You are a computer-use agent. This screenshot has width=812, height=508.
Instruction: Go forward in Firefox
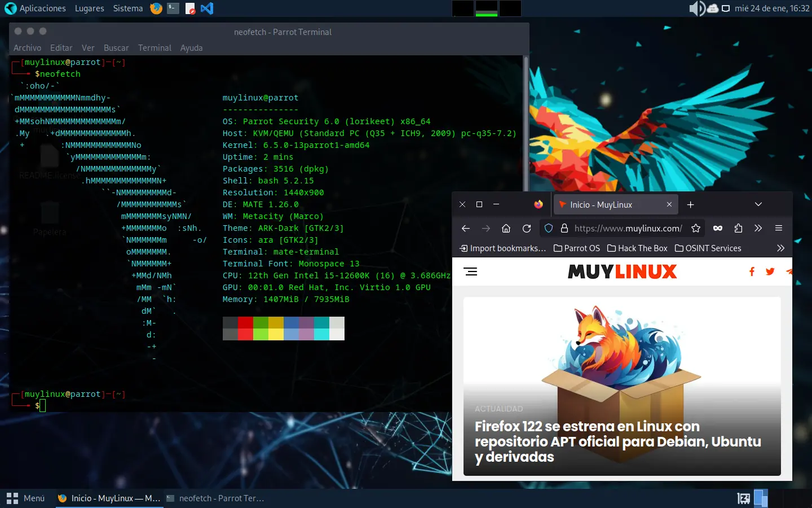[x=486, y=228]
